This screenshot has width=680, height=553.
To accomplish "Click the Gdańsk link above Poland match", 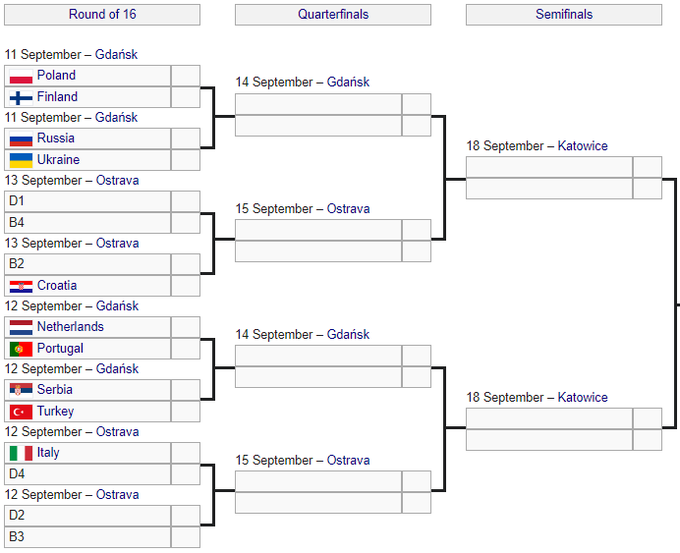I will pos(116,54).
